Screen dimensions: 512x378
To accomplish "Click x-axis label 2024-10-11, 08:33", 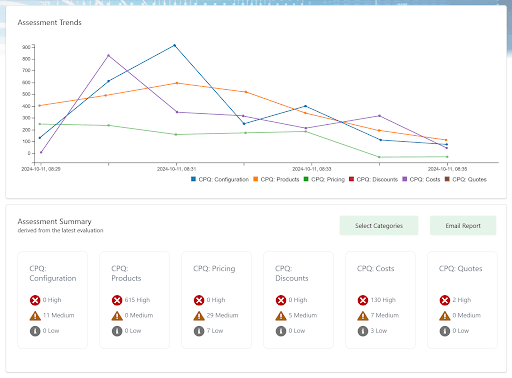I will (312, 169).
